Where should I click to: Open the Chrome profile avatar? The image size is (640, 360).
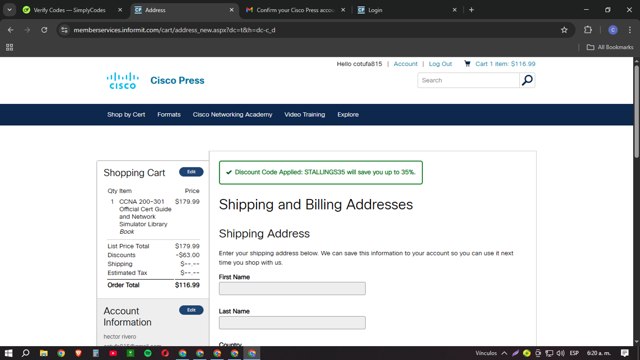tap(613, 30)
